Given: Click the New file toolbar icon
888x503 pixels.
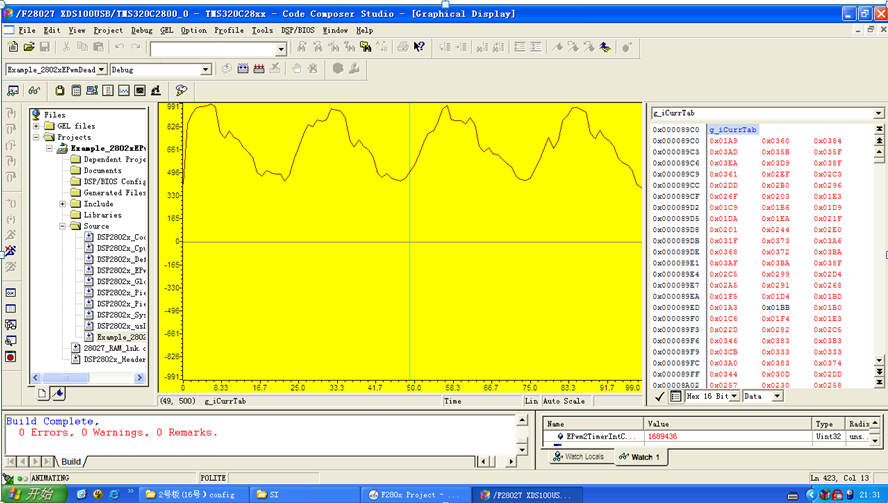Looking at the screenshot, I should [x=12, y=47].
